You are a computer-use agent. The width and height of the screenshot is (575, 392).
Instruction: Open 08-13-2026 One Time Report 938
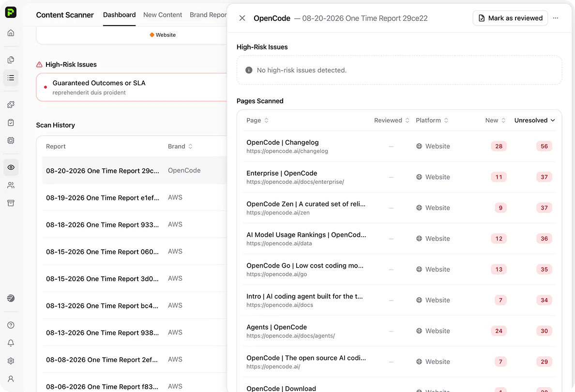[x=135, y=332]
